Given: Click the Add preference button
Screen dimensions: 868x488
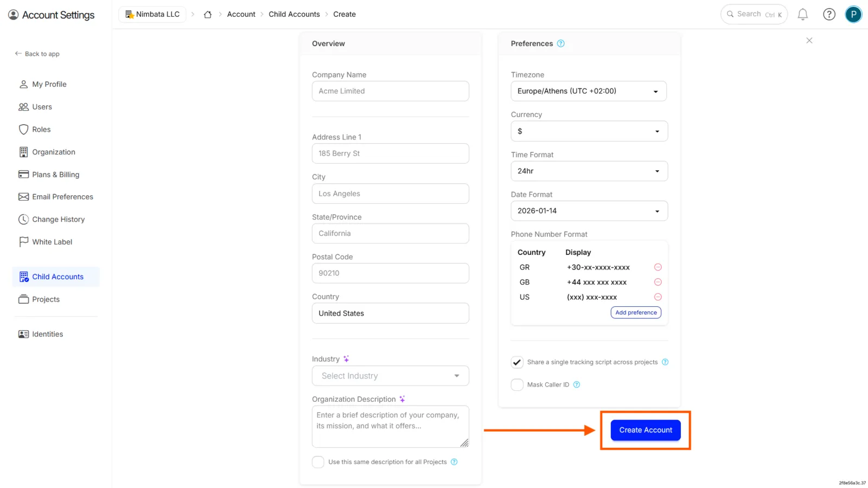Looking at the screenshot, I should (x=636, y=313).
